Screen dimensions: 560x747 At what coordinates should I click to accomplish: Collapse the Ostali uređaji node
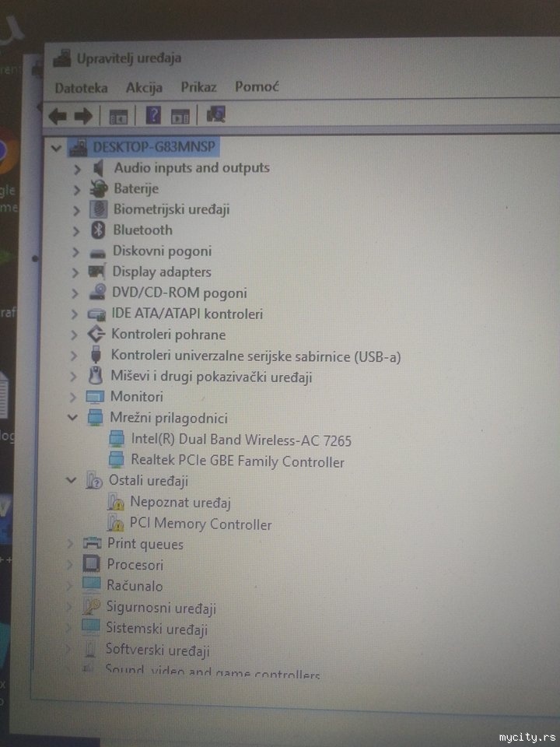click(x=71, y=480)
